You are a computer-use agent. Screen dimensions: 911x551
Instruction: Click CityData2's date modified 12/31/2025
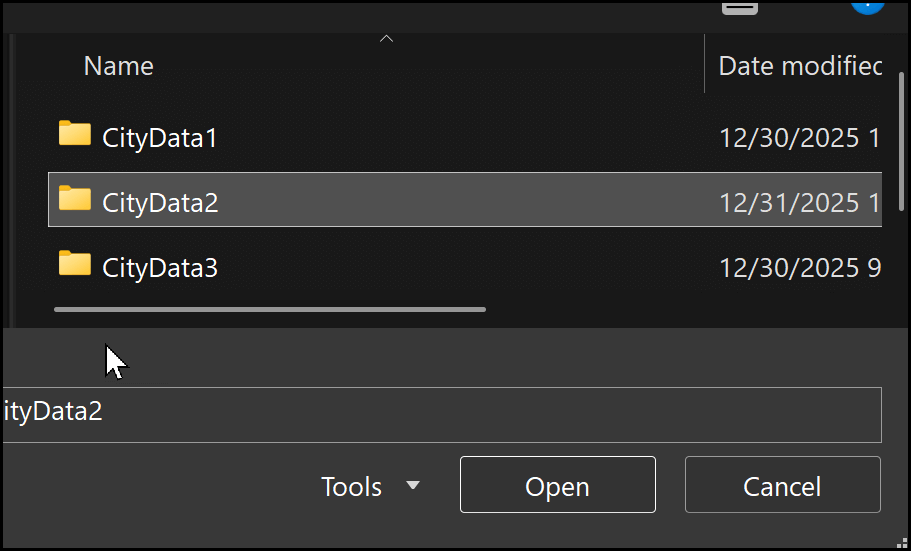click(799, 202)
